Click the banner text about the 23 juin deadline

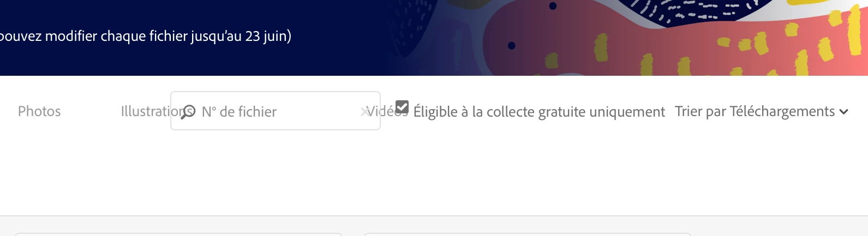pyautogui.click(x=146, y=36)
